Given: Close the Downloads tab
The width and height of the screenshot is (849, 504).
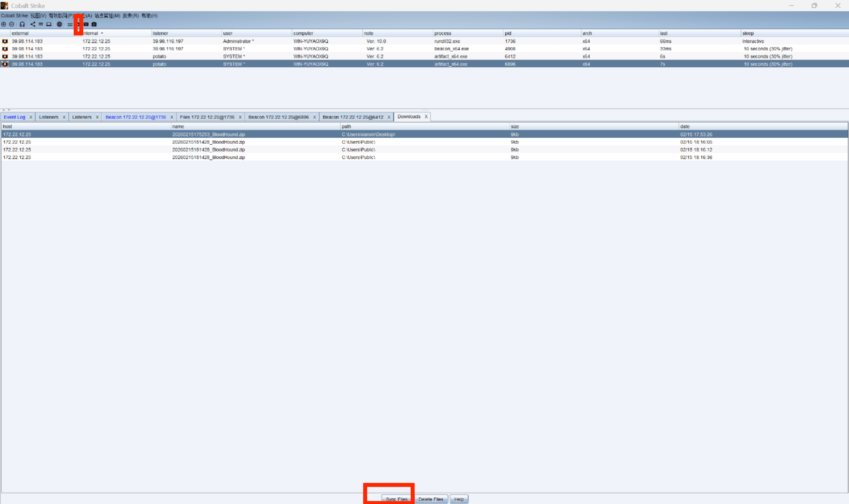Looking at the screenshot, I should click(x=426, y=116).
